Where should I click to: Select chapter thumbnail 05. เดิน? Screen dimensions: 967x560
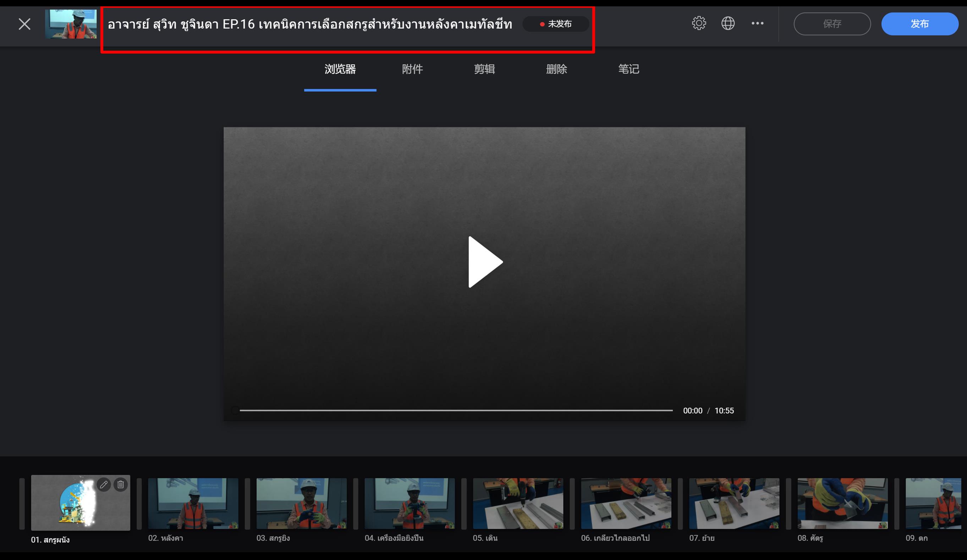pyautogui.click(x=518, y=503)
